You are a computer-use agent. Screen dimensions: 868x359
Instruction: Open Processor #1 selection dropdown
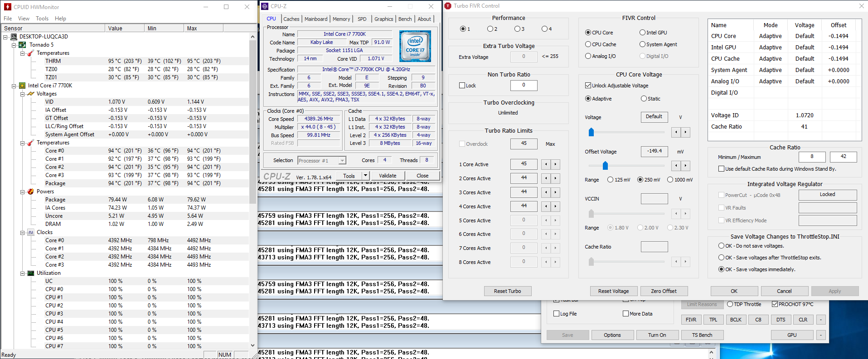342,160
